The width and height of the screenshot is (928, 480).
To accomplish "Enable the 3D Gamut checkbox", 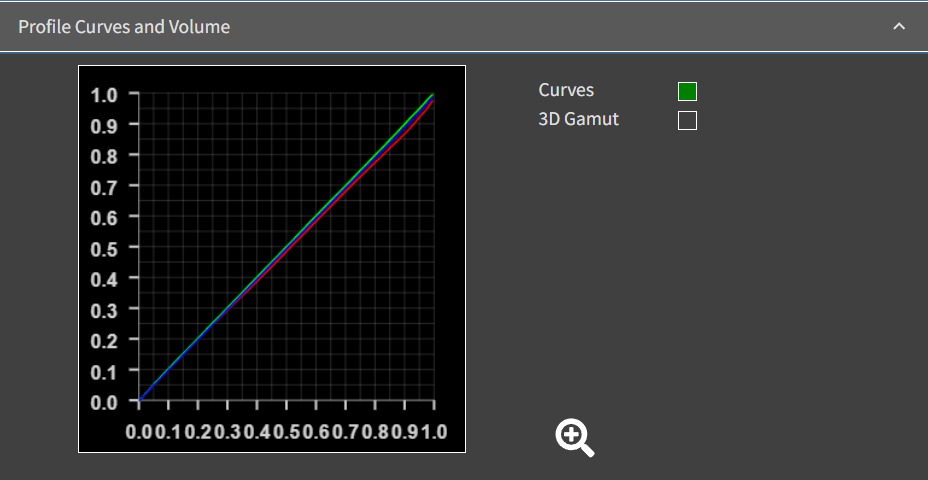I will click(x=687, y=121).
